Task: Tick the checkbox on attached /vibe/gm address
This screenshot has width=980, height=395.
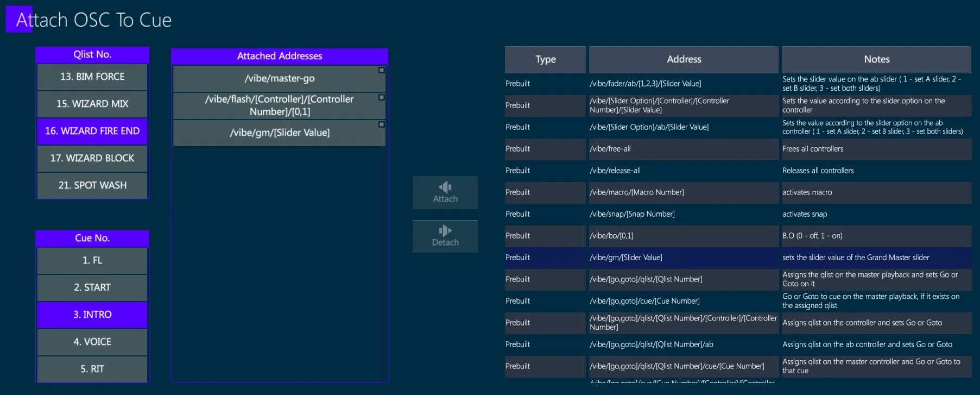Action: pyautogui.click(x=382, y=124)
